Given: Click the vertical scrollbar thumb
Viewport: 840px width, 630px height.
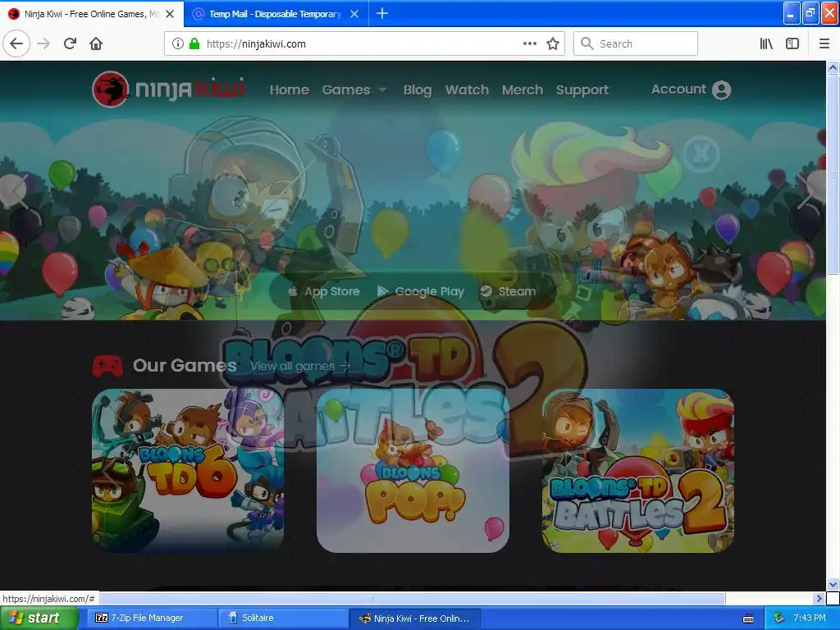Looking at the screenshot, I should coord(833,174).
